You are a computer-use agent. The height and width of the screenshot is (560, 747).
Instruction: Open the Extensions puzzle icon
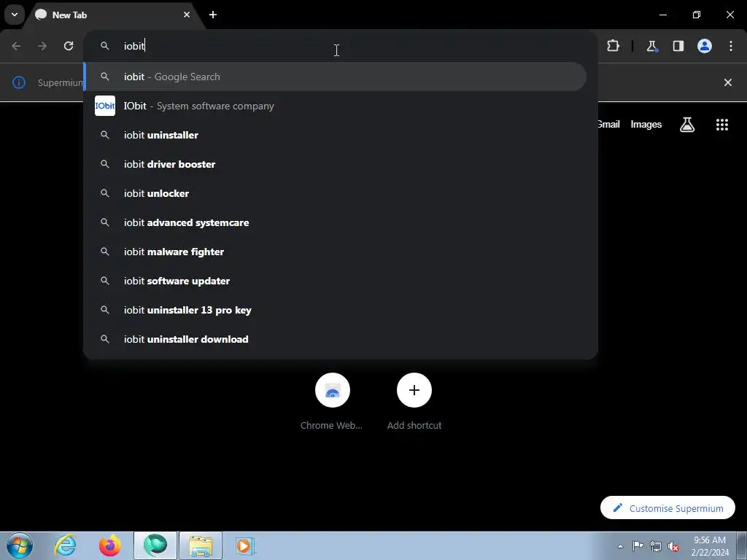coord(613,46)
